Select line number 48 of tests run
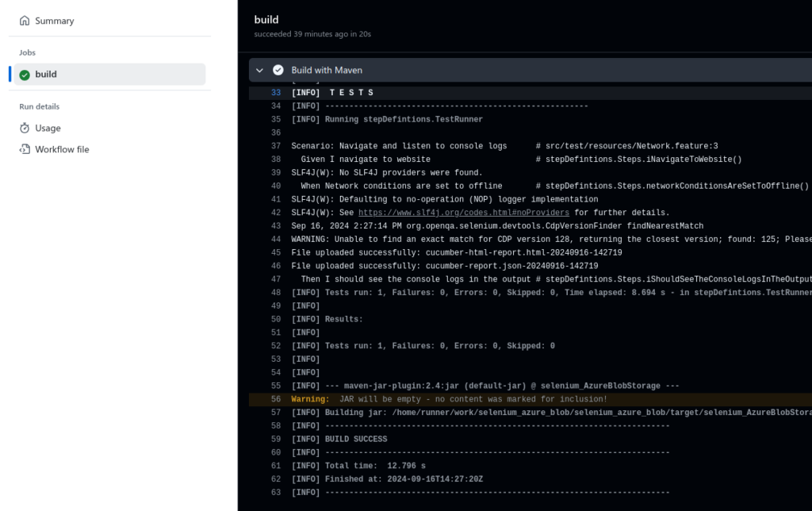 tap(276, 292)
